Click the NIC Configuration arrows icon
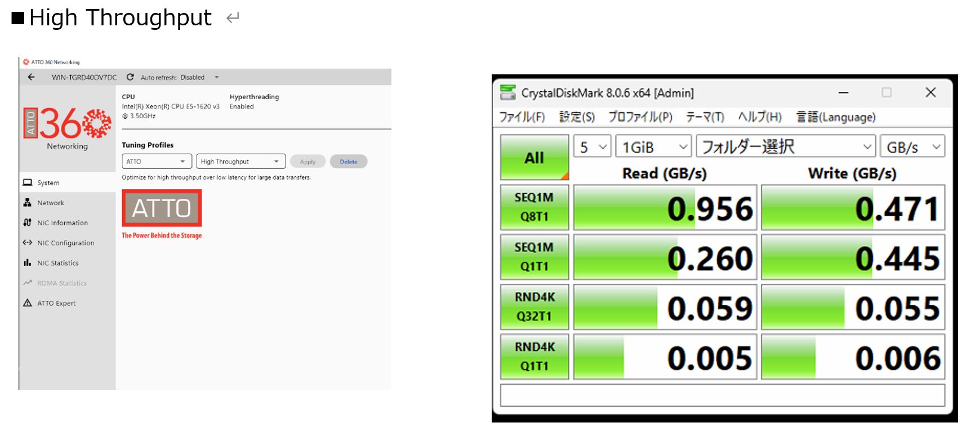Screen dimensions: 980x427 pos(27,243)
